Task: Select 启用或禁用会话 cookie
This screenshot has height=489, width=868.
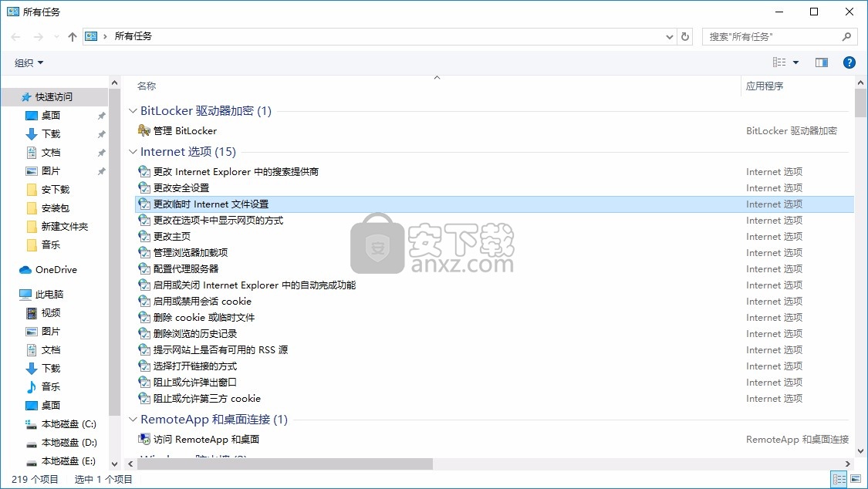Action: (x=203, y=301)
